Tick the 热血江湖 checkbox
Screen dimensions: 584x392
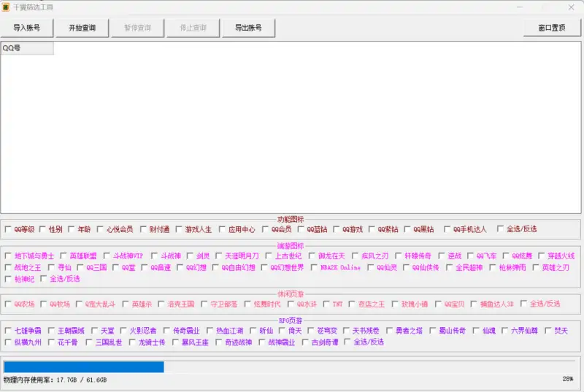pos(210,330)
